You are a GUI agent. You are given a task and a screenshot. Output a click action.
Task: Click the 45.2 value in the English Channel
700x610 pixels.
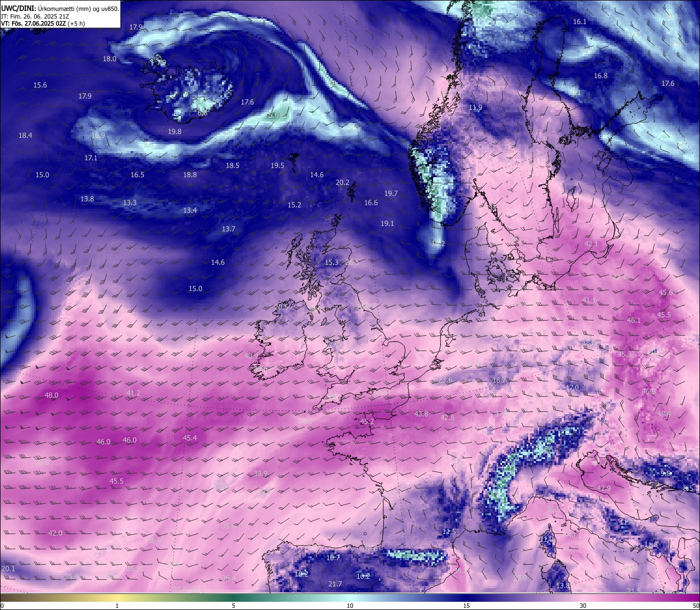[x=367, y=421]
